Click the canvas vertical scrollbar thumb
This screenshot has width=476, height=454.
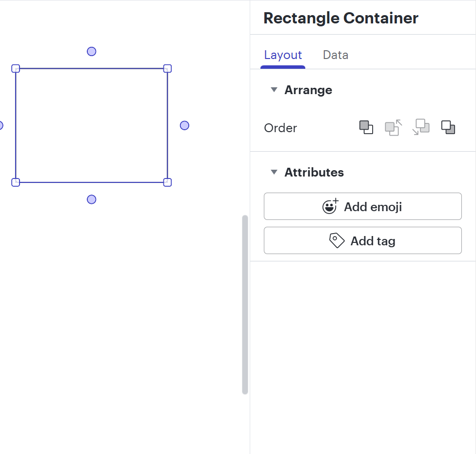tap(245, 305)
